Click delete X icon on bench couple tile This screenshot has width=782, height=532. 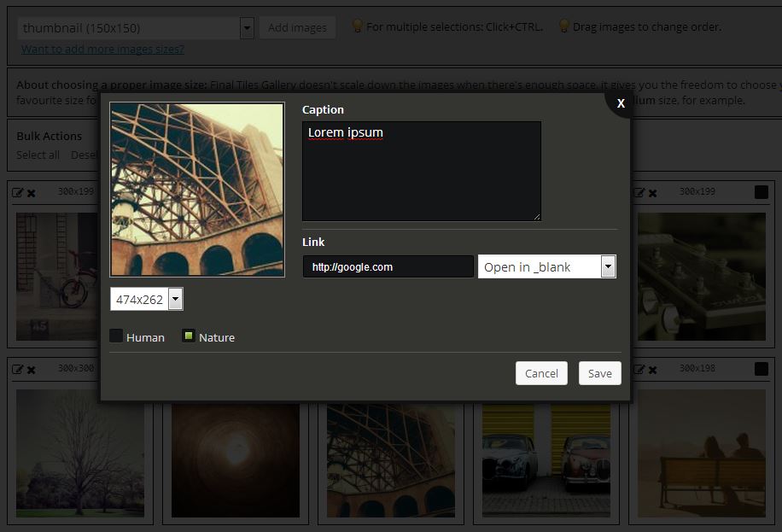tap(653, 370)
